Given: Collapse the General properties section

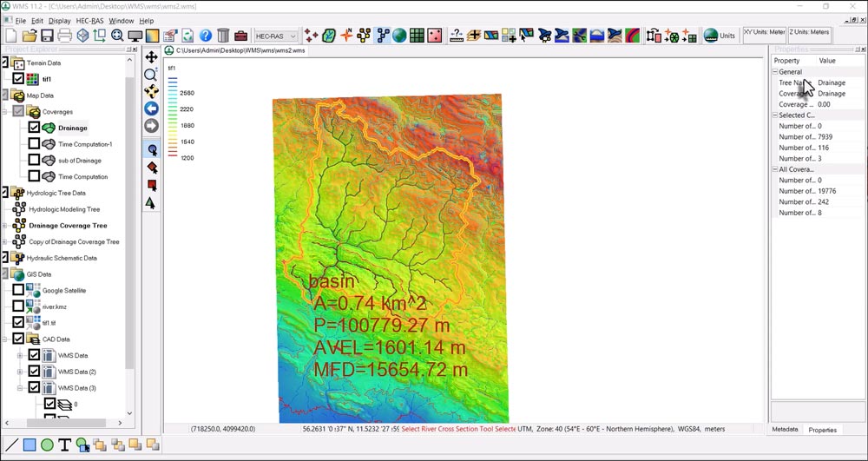Looking at the screenshot, I should pos(775,72).
